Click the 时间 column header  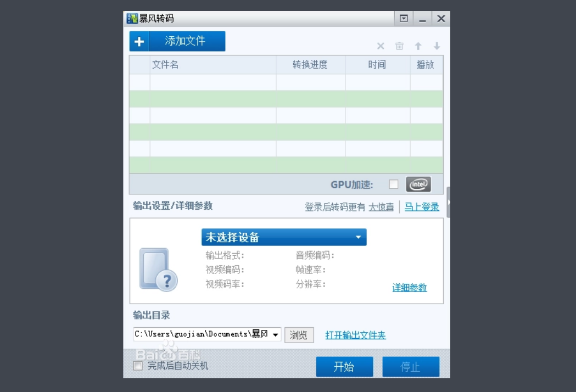(x=377, y=65)
